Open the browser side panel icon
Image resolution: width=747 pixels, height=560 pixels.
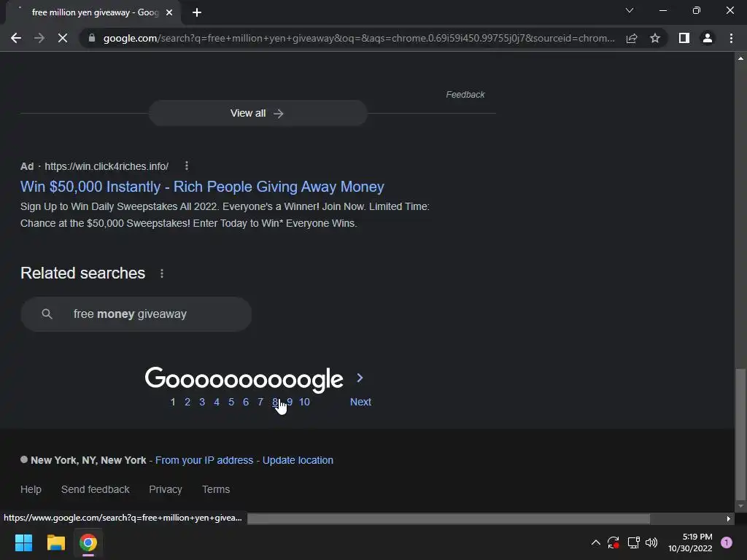coord(684,38)
